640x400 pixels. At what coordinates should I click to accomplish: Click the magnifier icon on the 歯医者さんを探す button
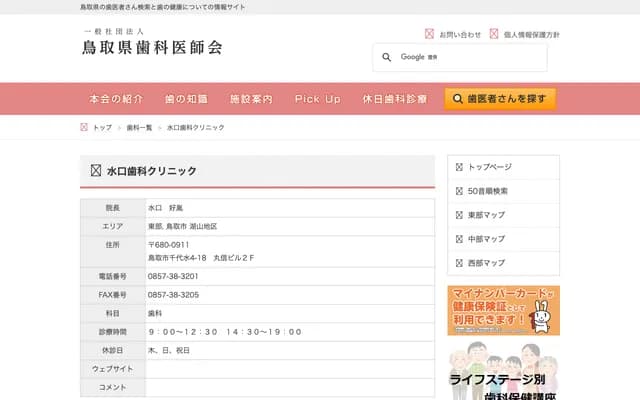point(458,99)
